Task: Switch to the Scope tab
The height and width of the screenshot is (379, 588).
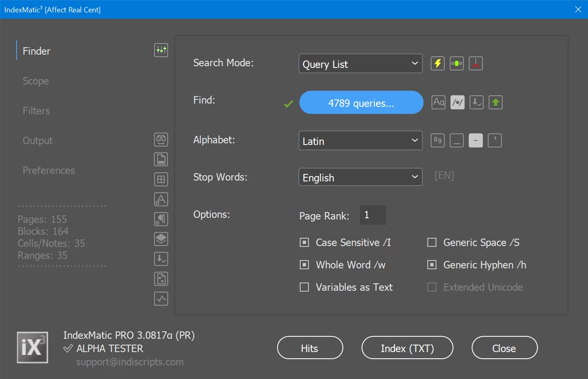Action: coord(36,81)
